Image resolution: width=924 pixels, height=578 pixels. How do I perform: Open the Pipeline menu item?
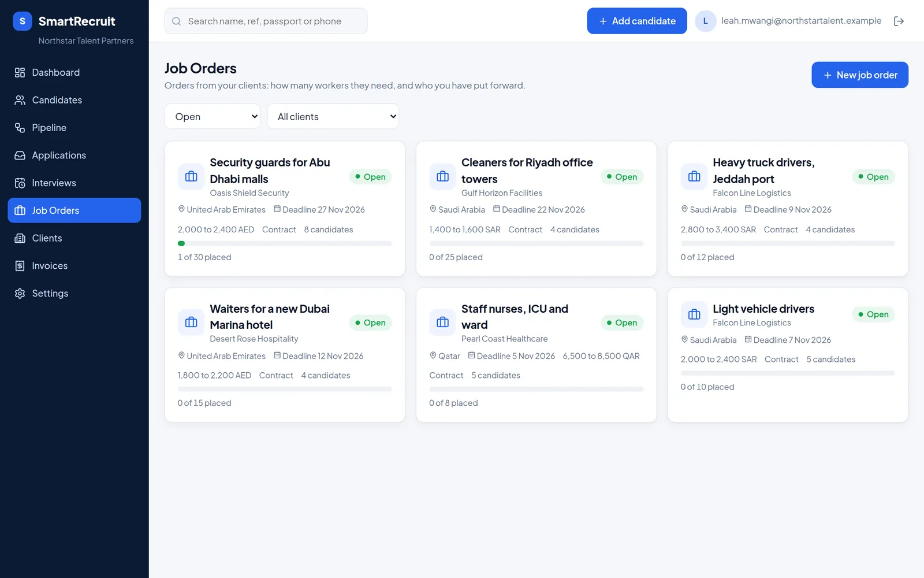coord(74,128)
